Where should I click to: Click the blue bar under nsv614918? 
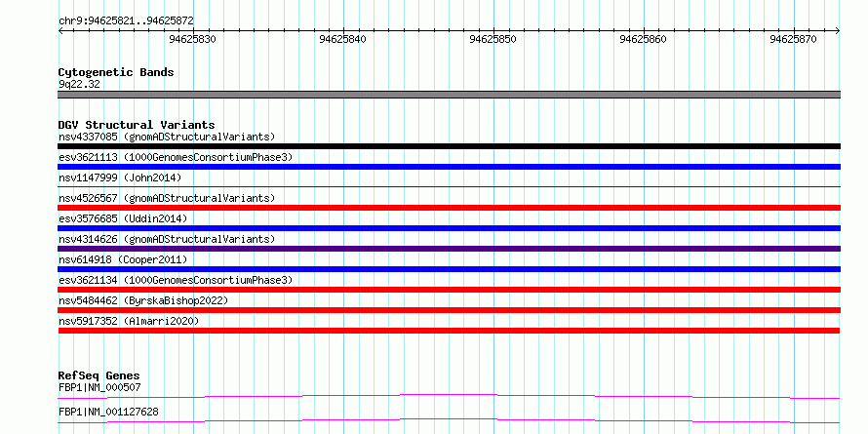pos(449,269)
